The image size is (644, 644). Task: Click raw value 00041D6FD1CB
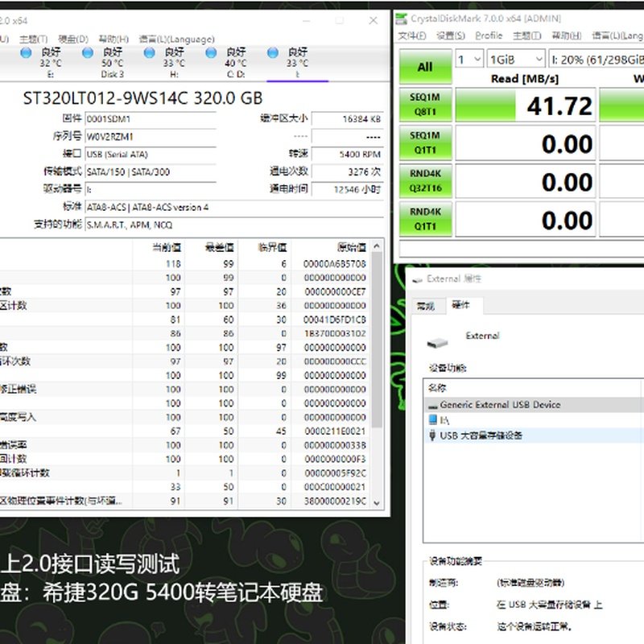334,320
